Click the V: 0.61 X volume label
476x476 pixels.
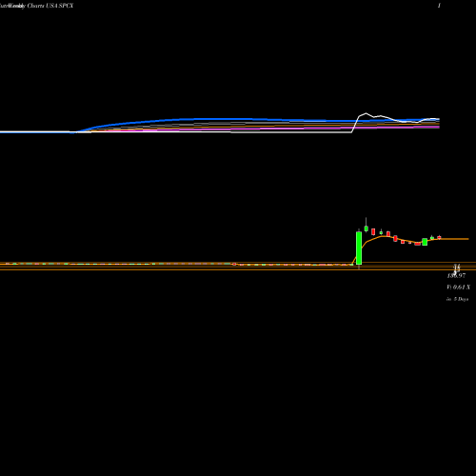(458, 288)
